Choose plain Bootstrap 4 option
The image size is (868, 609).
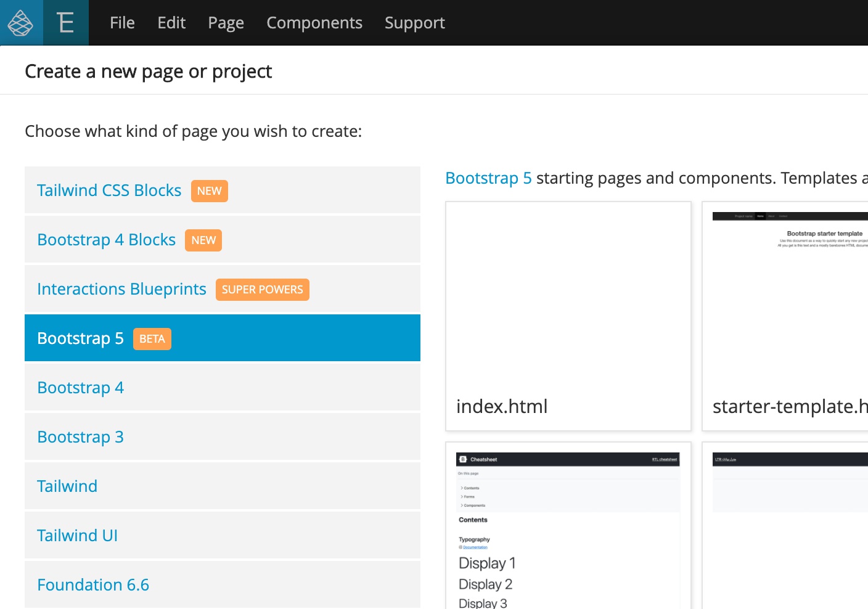223,387
